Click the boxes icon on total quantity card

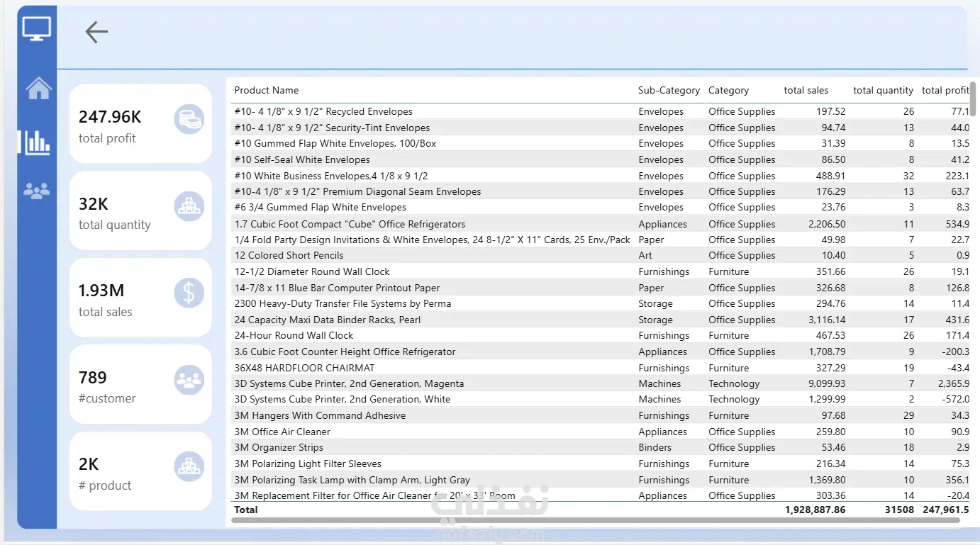[x=189, y=206]
